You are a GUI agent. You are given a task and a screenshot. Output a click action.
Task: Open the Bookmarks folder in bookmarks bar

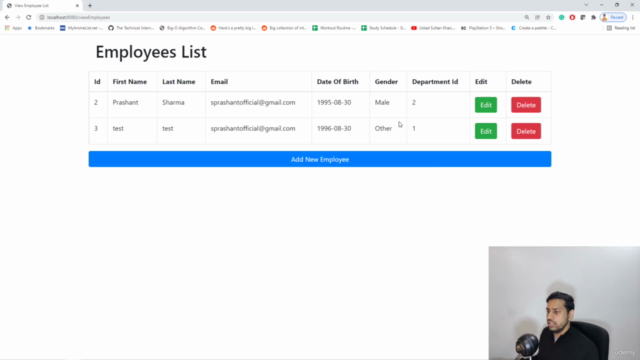41,28
